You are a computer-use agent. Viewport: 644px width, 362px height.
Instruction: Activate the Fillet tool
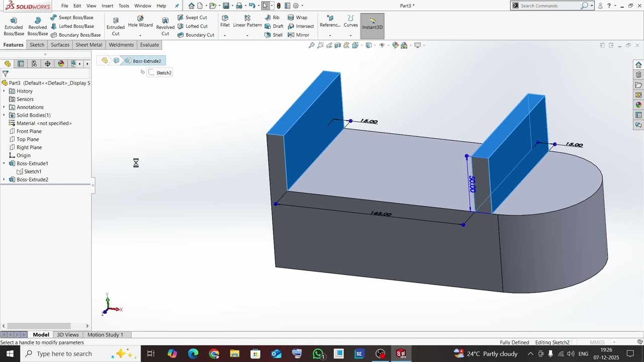coord(225,21)
